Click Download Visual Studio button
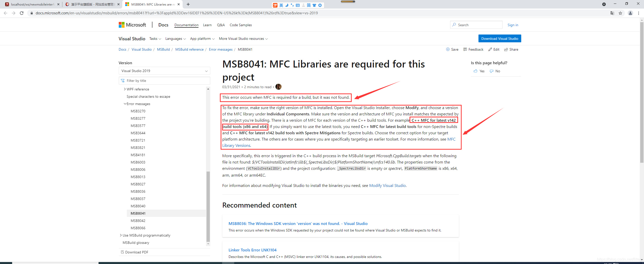The width and height of the screenshot is (644, 264). (x=500, y=39)
